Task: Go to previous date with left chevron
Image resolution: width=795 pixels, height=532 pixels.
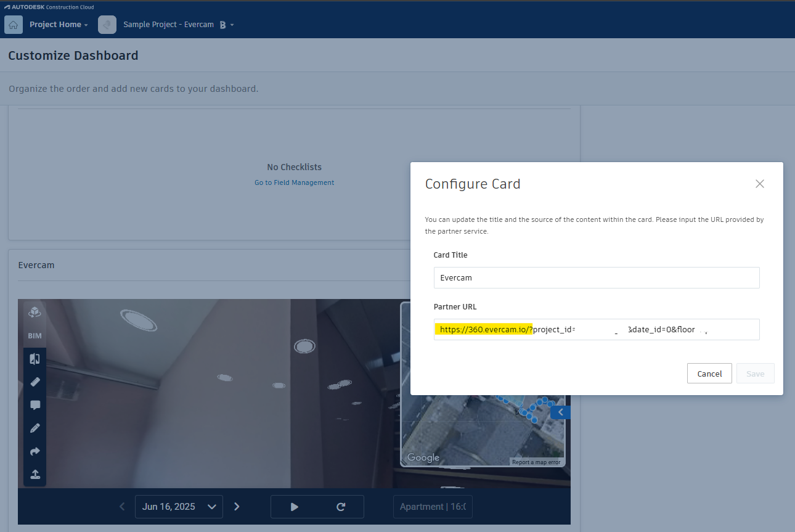Action: pos(122,507)
